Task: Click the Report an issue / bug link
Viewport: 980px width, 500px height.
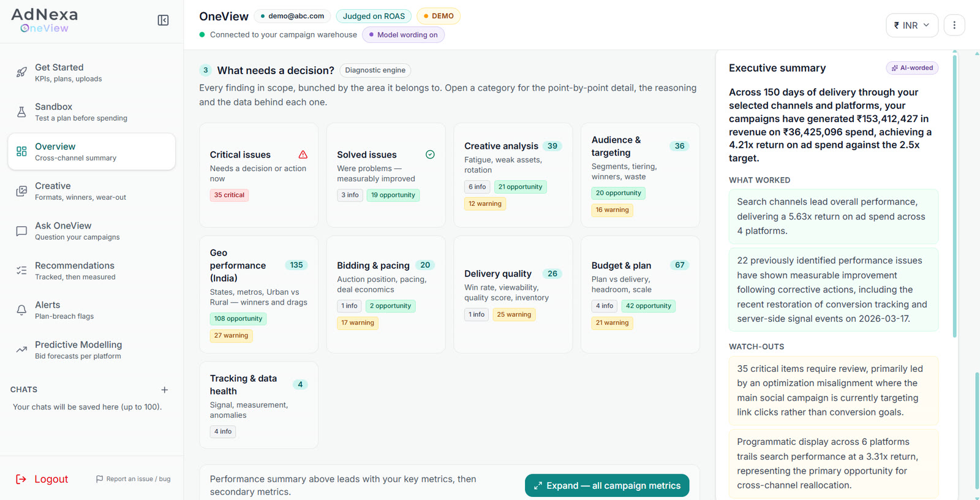Action: (x=133, y=479)
